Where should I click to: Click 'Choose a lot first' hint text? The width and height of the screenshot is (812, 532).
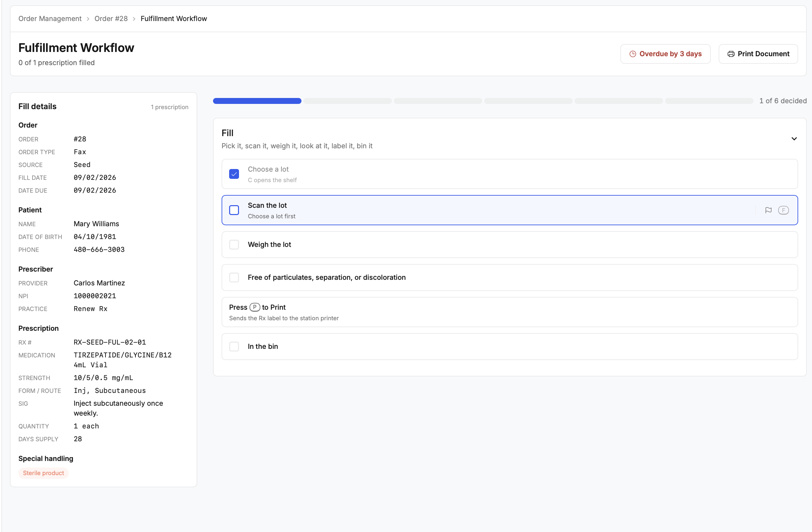(272, 216)
